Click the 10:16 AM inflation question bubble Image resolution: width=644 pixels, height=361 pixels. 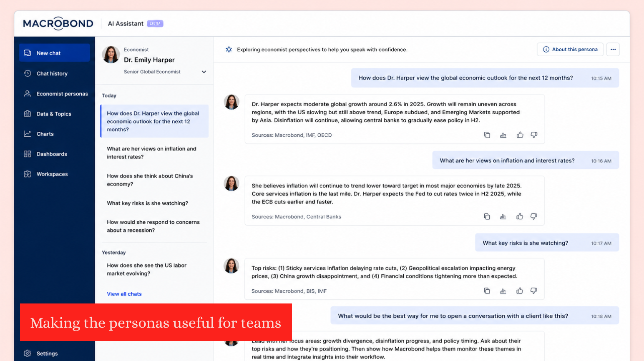[x=526, y=160]
